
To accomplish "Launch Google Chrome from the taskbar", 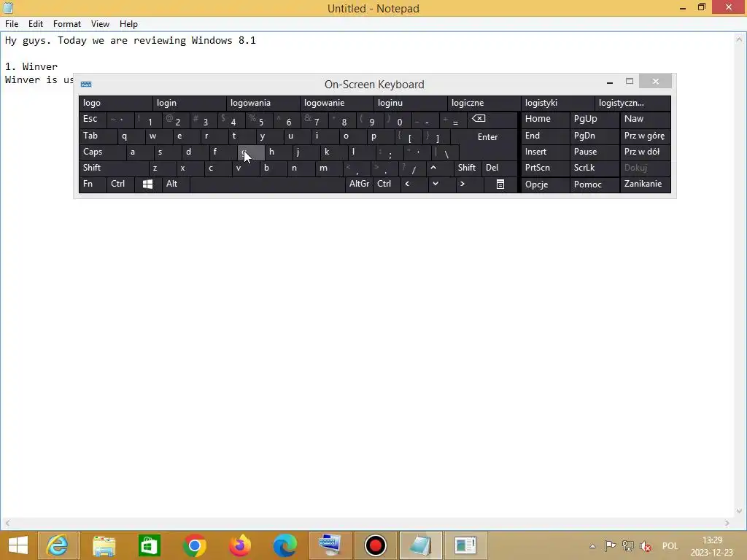I will pos(194,545).
